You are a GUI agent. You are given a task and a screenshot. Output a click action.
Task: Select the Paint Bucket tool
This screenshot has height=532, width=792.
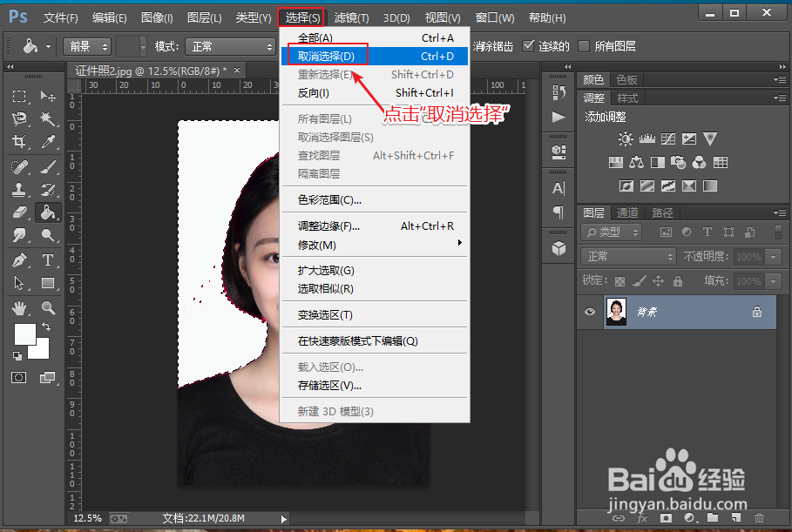tap(48, 212)
